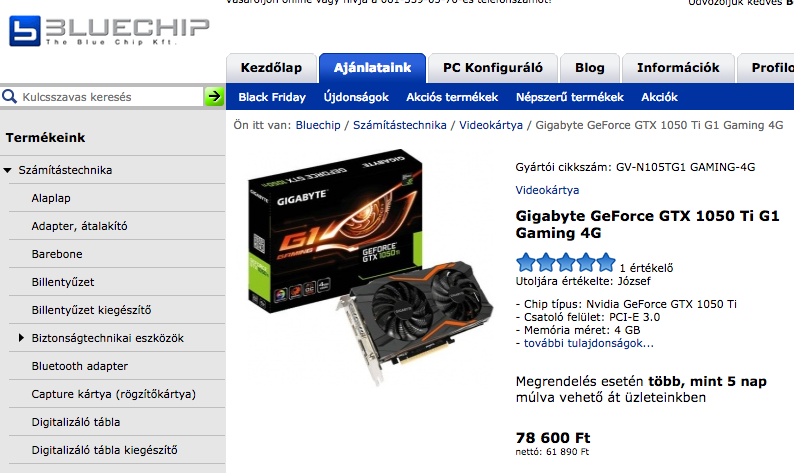
Task: Go to Black Friday offers
Action: coord(272,97)
